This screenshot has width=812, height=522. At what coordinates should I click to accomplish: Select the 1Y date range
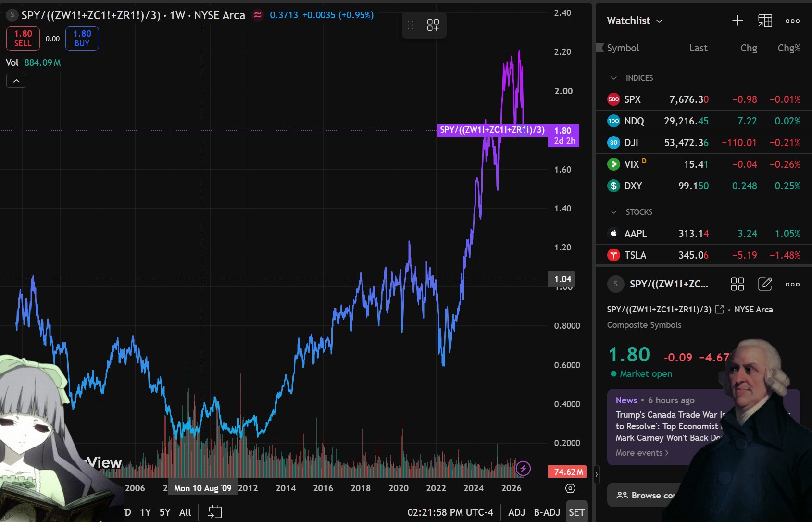[x=145, y=512]
